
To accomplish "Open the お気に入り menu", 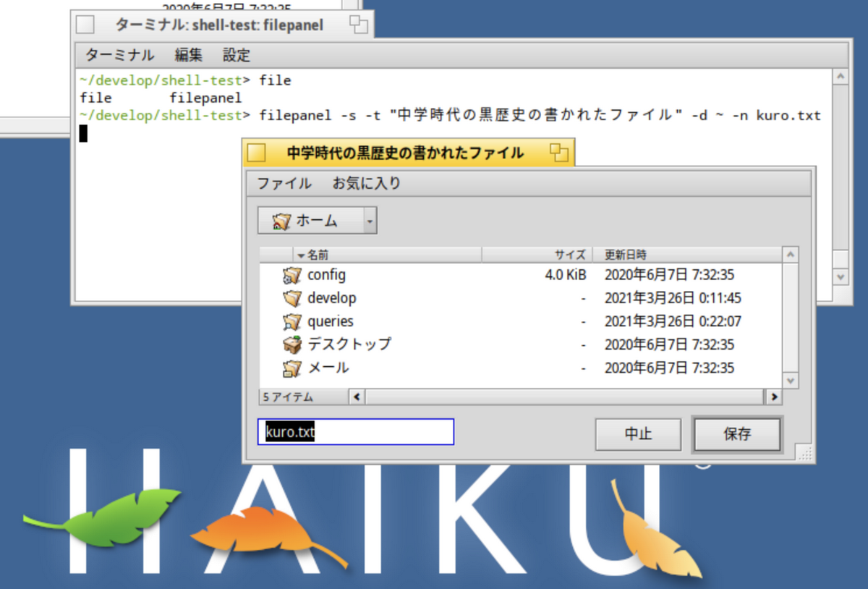I will (366, 184).
